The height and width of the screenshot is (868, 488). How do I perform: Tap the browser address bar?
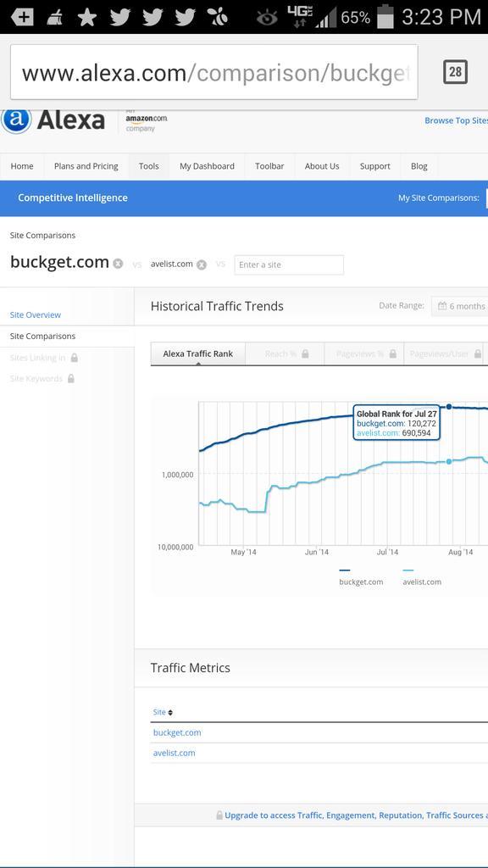[x=213, y=72]
